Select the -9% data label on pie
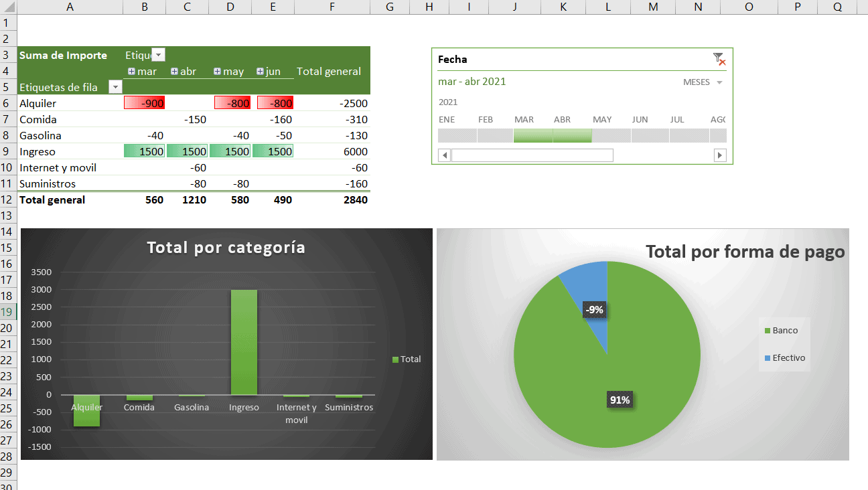 pos(594,310)
